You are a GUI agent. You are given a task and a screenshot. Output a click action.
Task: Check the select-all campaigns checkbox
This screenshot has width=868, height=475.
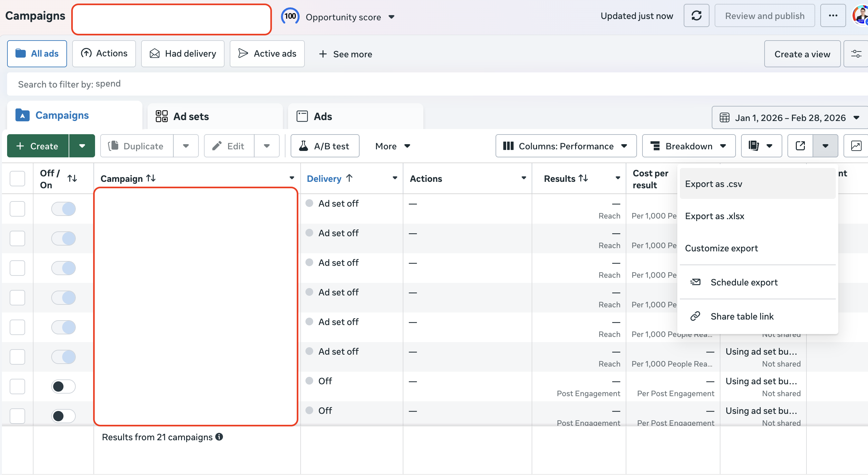pyautogui.click(x=17, y=178)
